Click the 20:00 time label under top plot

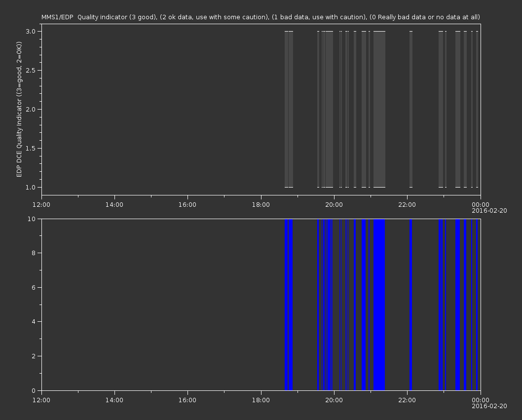pos(334,204)
